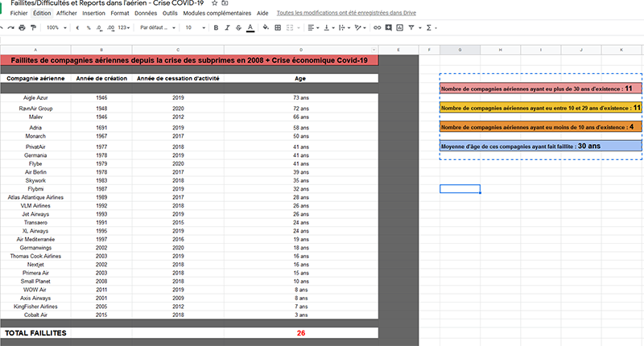Select the red 'plus de 30 ans' summary cell

(540, 89)
